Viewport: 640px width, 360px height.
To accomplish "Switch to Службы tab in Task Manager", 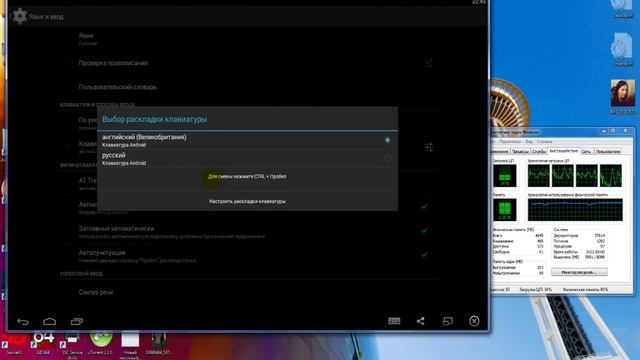I will click(539, 151).
